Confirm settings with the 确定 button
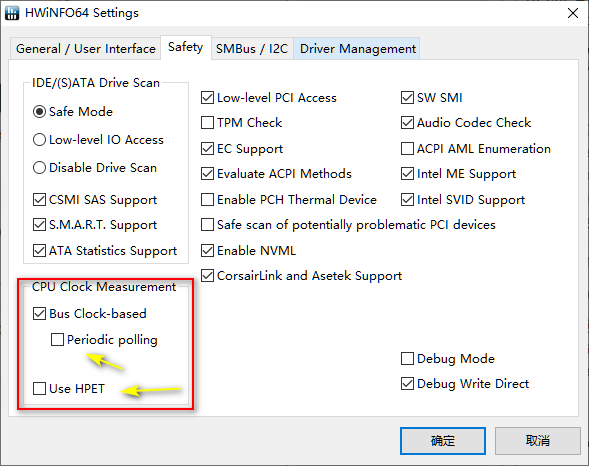Image resolution: width=589 pixels, height=466 pixels. click(443, 440)
